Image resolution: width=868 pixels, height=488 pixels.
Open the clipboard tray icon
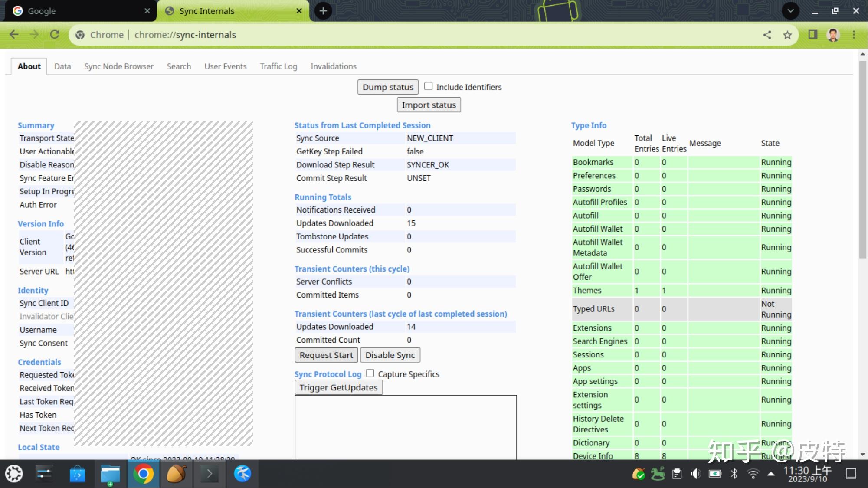pos(677,474)
